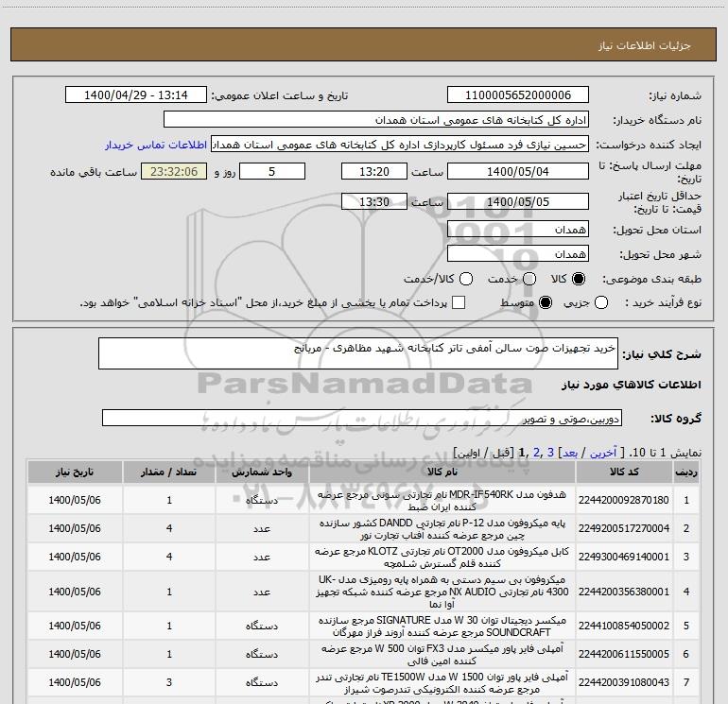Click the announcement date field 1400/04/29
The height and width of the screenshot is (704, 728).
(x=135, y=94)
